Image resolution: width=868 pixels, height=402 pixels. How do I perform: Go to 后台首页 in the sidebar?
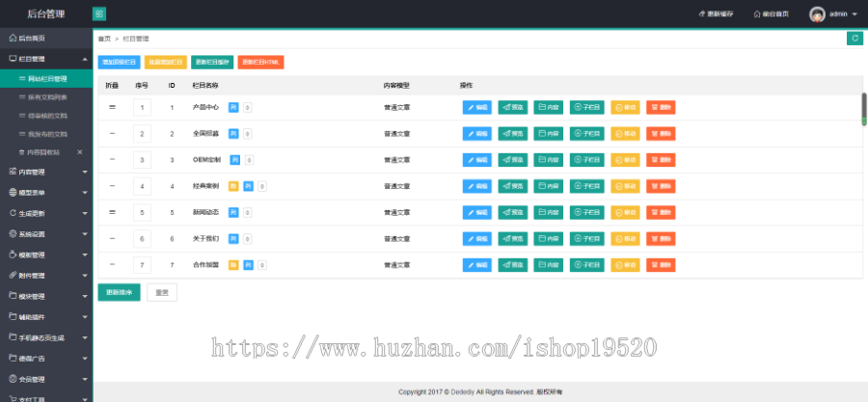[x=46, y=39]
